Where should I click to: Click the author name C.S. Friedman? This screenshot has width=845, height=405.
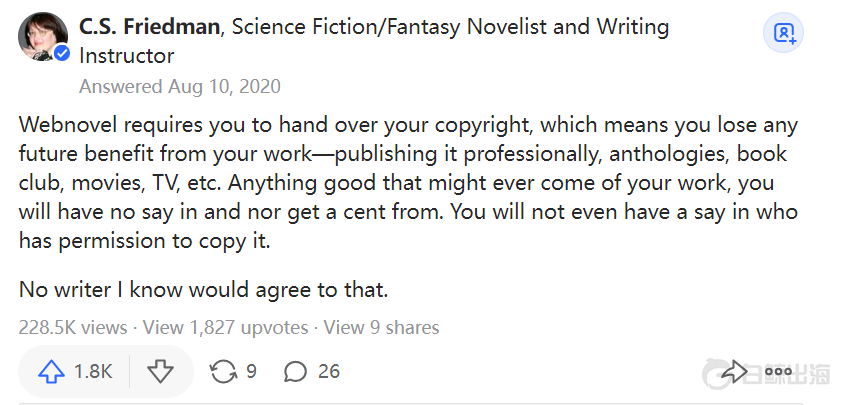point(149,27)
